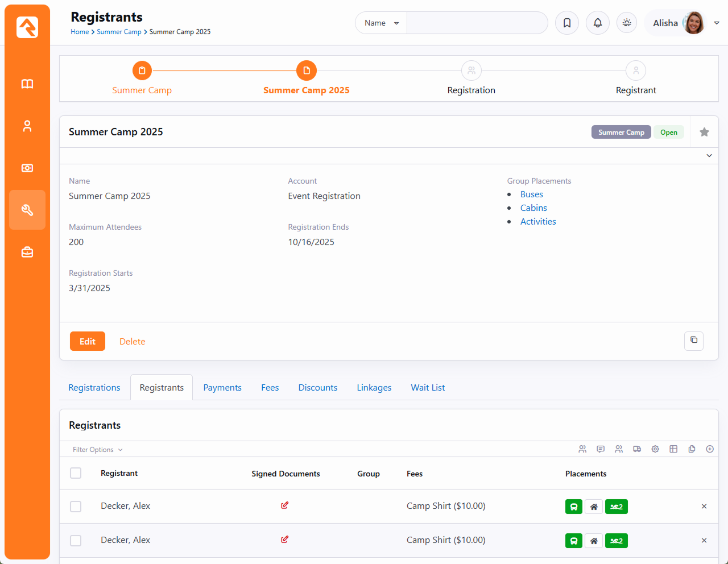
Task: Click the plus-circle icon to add a registrant
Action: coord(710,449)
